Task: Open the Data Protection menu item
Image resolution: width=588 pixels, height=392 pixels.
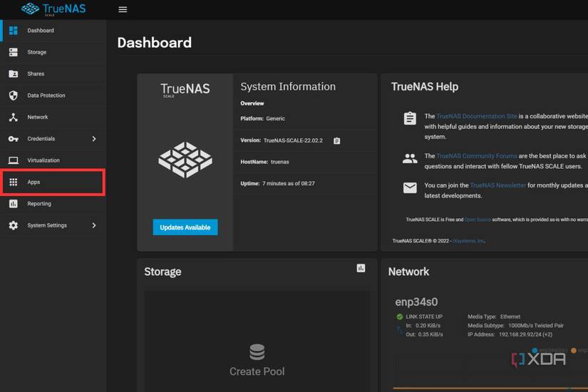Action: tap(53, 96)
